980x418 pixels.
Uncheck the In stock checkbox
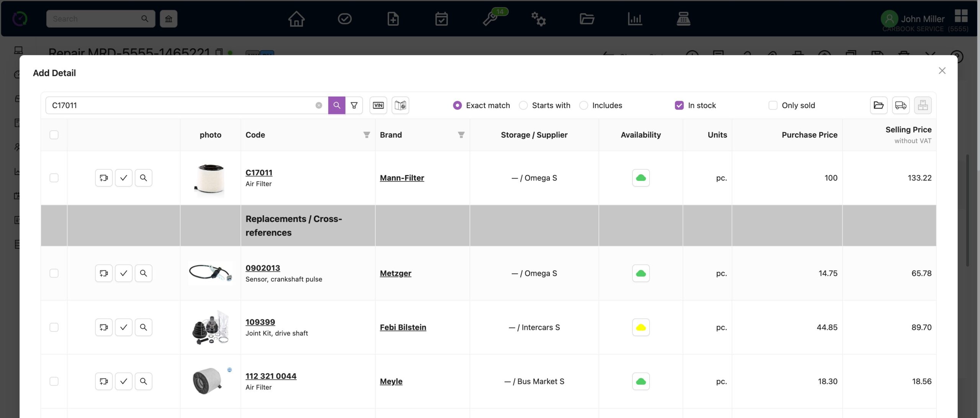[679, 105]
